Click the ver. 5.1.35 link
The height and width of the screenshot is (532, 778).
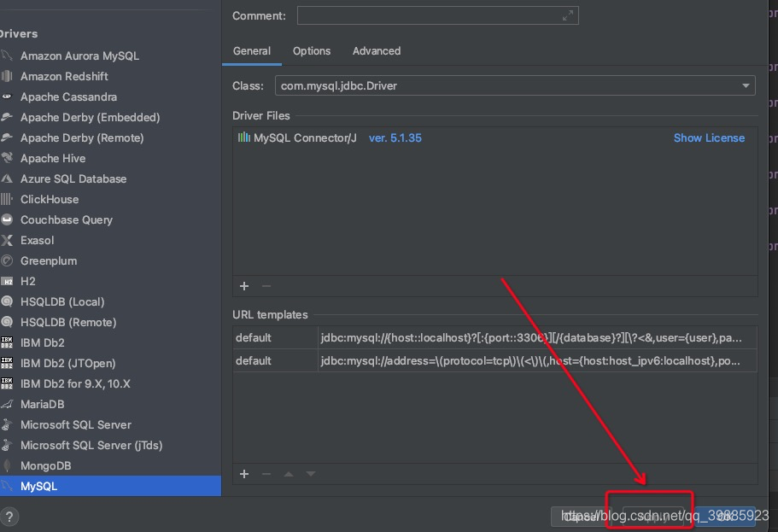[x=395, y=138]
